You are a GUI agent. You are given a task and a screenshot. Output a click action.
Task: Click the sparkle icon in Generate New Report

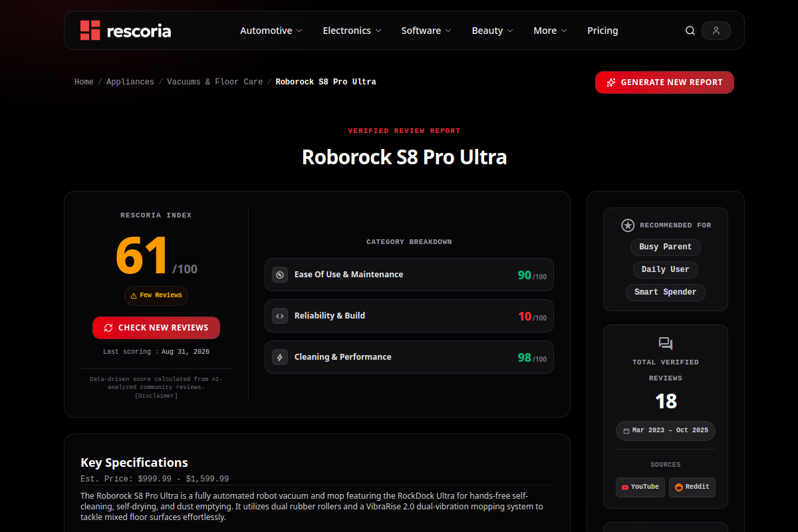click(611, 82)
